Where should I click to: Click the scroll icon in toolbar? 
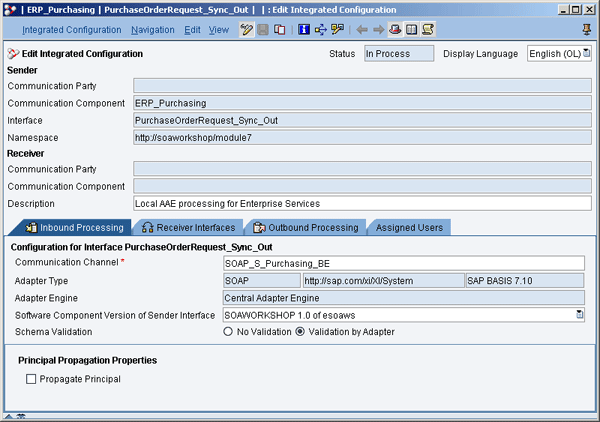click(x=428, y=30)
